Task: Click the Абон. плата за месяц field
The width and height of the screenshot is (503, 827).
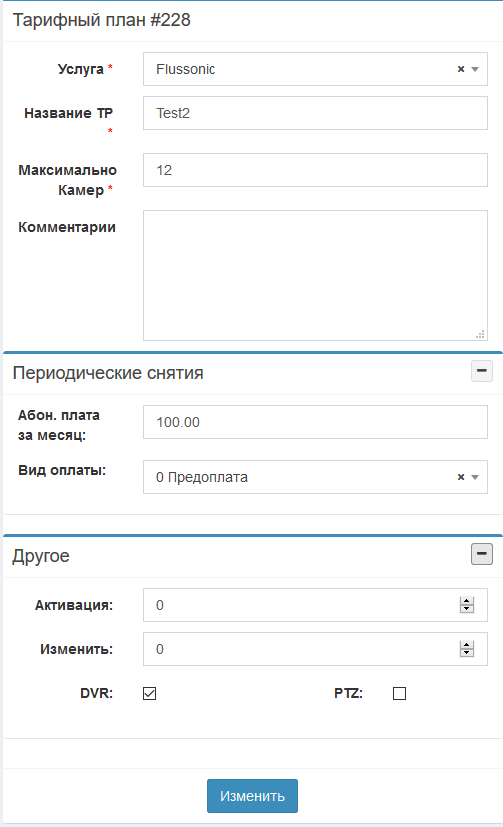Action: click(x=315, y=422)
